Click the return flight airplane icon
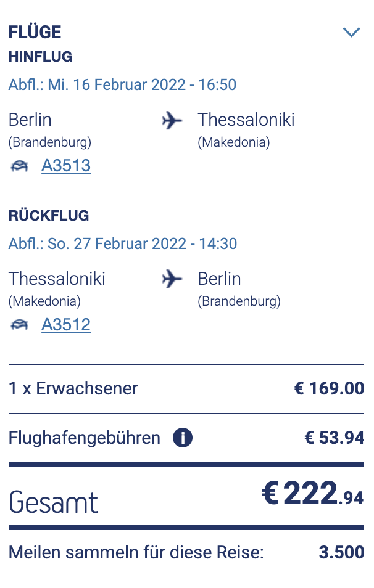This screenshot has width=374, height=588. point(172,279)
